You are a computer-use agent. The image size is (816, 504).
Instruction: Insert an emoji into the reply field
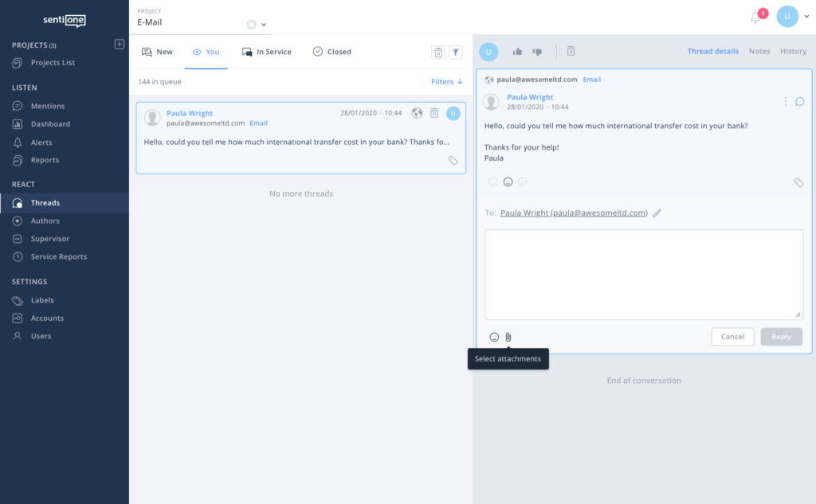click(x=494, y=337)
